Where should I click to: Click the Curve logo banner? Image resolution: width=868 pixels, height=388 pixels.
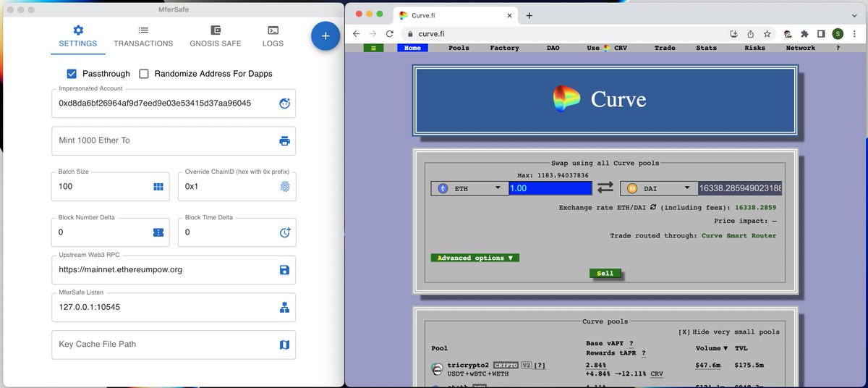coord(605,99)
